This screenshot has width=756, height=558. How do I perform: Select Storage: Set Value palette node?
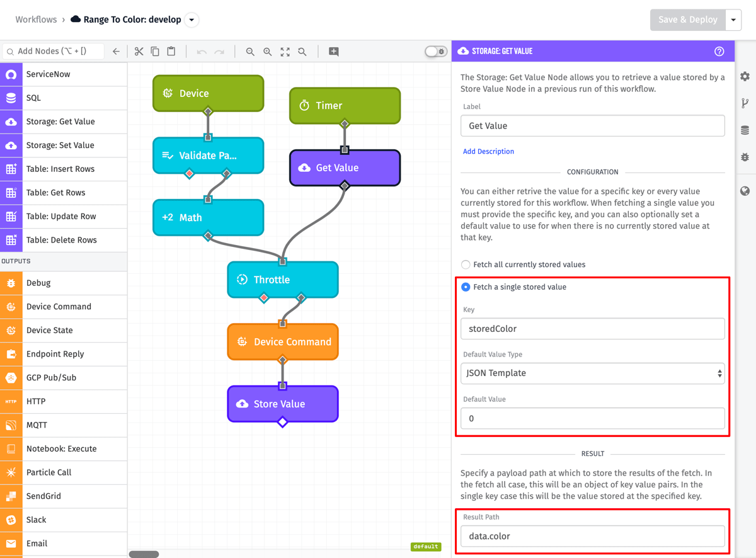[64, 145]
